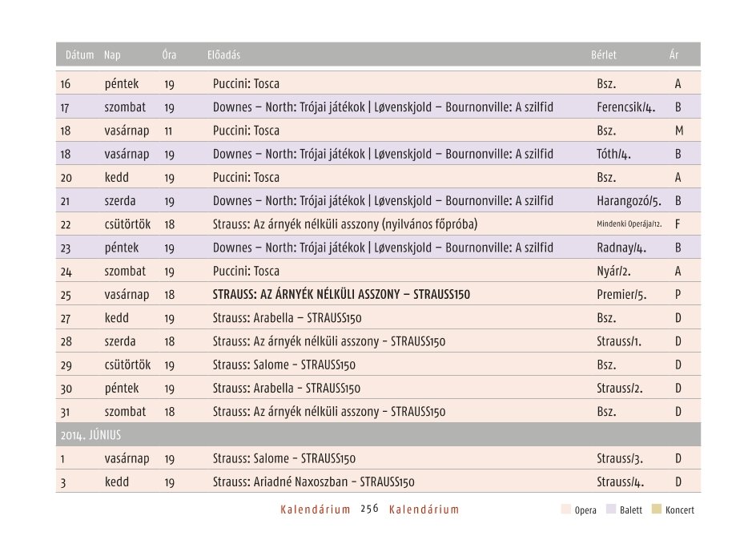The height and width of the screenshot is (544, 756).
Task: Click Trójai játékok entry on péntek 23
Action: tap(383, 248)
